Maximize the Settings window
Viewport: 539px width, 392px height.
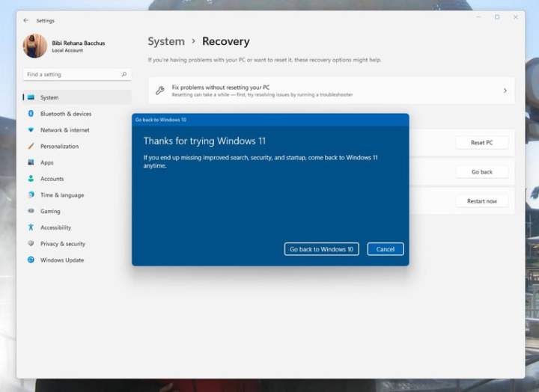[497, 16]
